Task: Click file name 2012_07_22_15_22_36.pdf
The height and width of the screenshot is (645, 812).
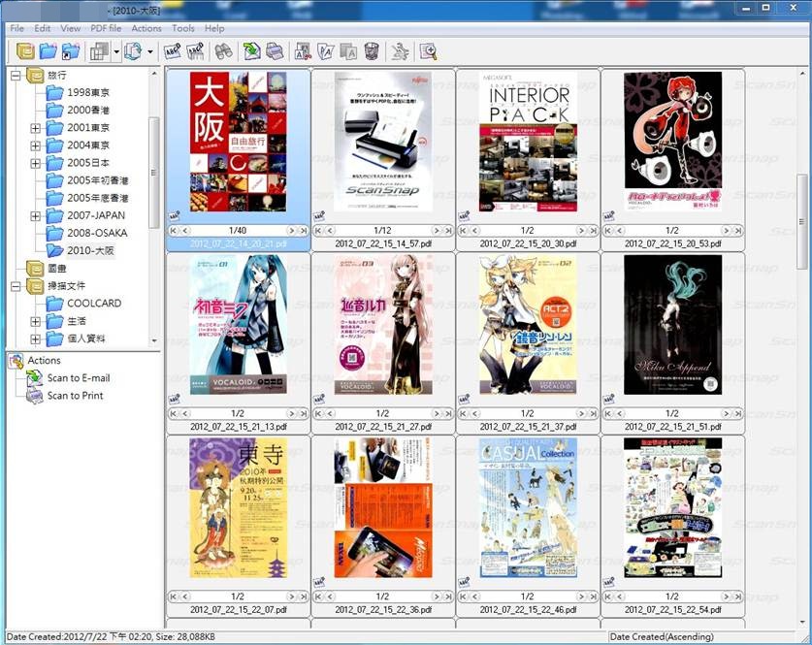Action: tap(382, 610)
